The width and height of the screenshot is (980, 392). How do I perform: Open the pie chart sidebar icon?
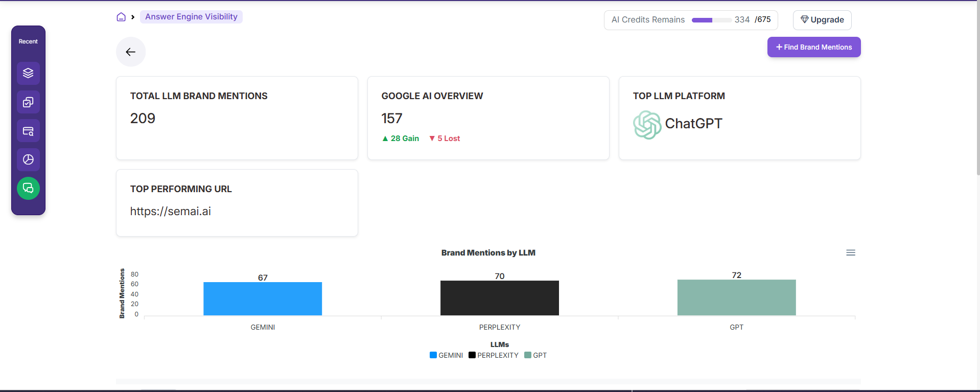coord(28,160)
